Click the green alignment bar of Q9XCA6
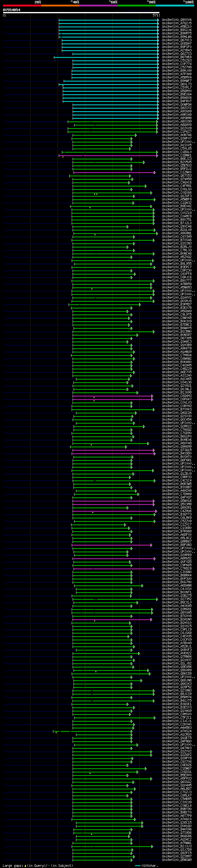 click(100, 226)
